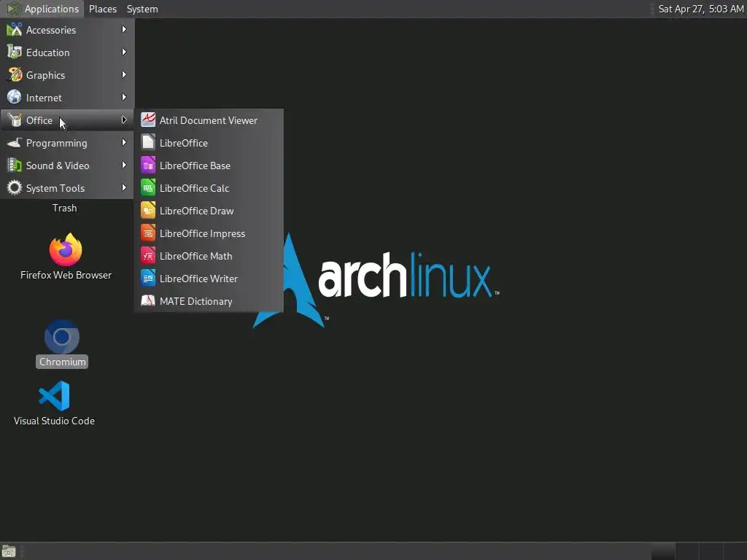
Task: Select the System Tools menu label
Action: tap(55, 188)
